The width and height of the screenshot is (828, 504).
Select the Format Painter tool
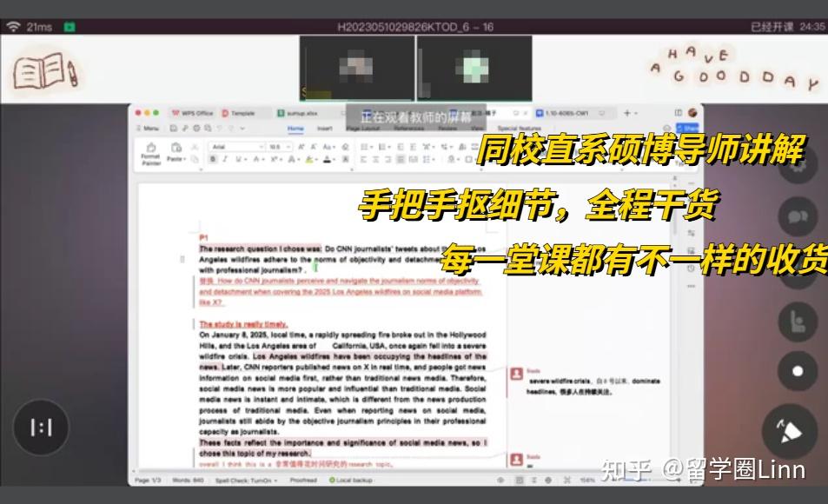click(x=151, y=153)
